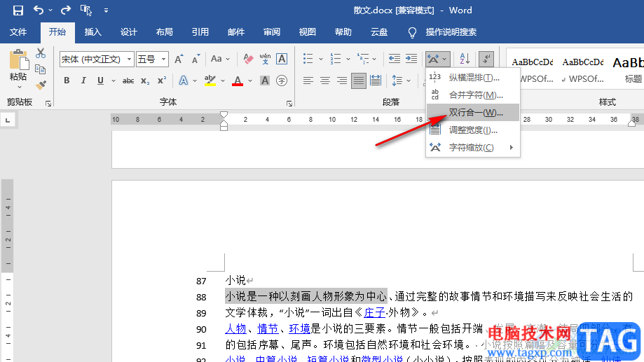Toggle Show/Hide paragraph marks button
This screenshot has height=362, width=644.
point(486,59)
